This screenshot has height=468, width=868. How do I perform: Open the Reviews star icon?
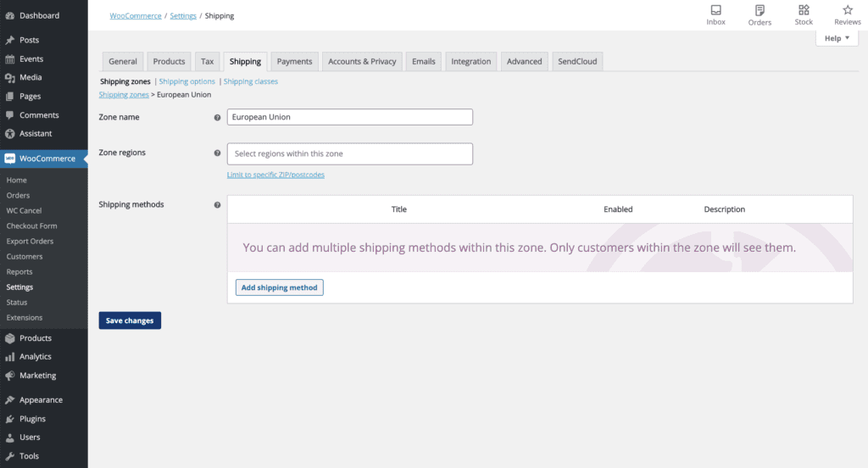pos(848,10)
